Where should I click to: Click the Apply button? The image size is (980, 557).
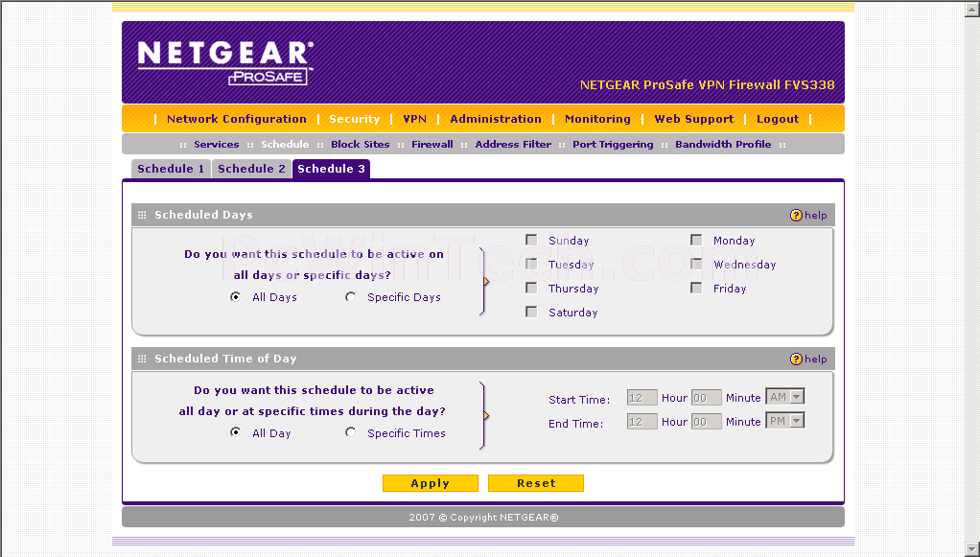pyautogui.click(x=430, y=483)
